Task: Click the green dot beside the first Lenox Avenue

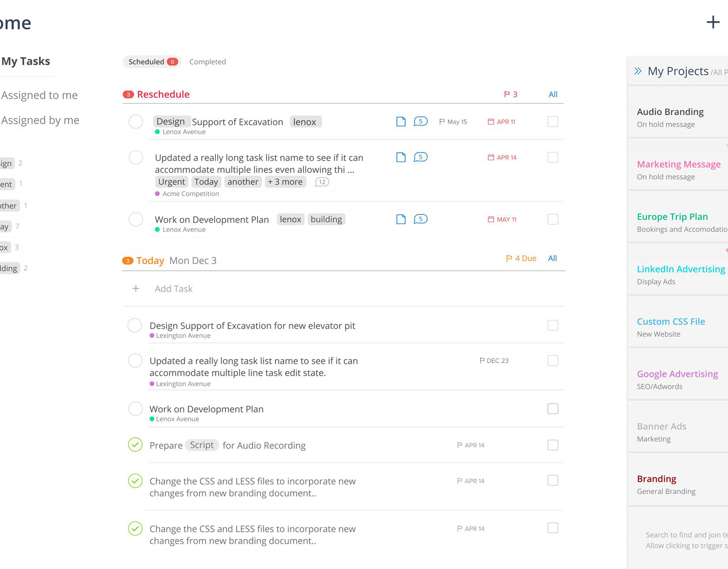Action: tap(157, 132)
